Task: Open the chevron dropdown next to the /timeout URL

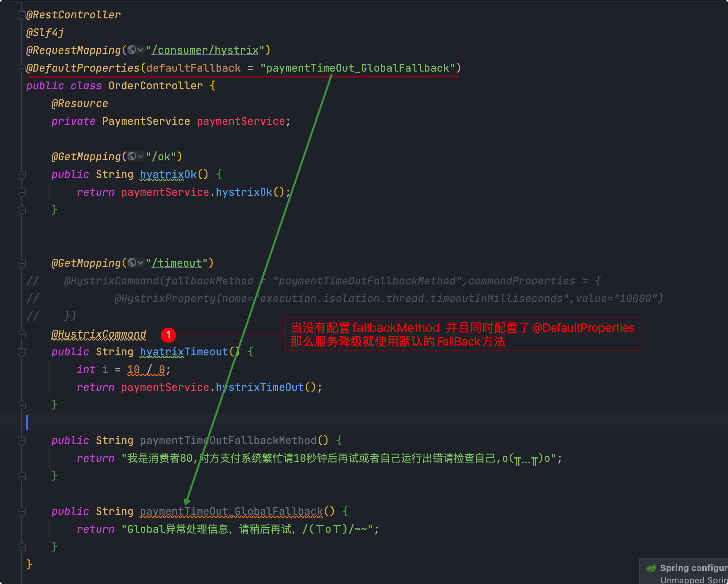Action: pos(141,262)
